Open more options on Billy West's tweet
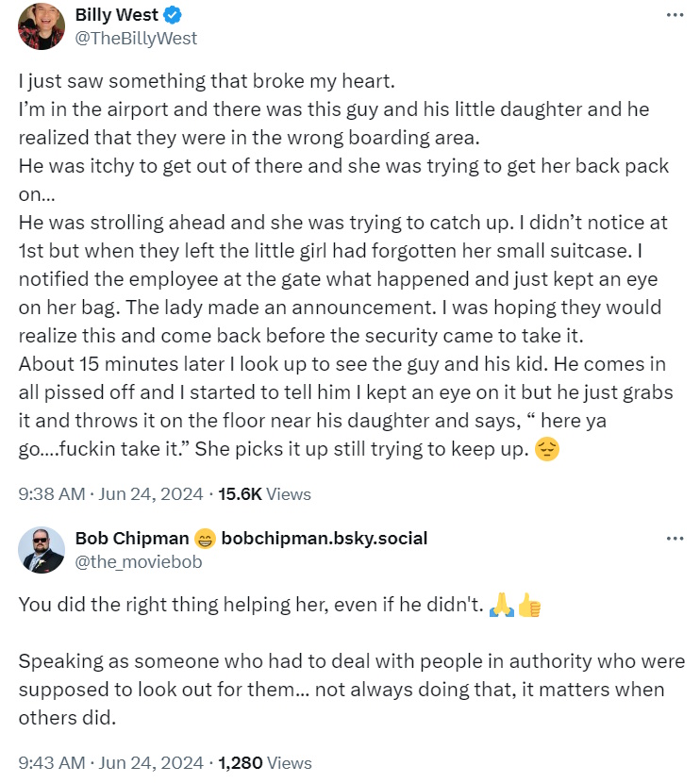Image resolution: width=700 pixels, height=783 pixels. point(675,16)
